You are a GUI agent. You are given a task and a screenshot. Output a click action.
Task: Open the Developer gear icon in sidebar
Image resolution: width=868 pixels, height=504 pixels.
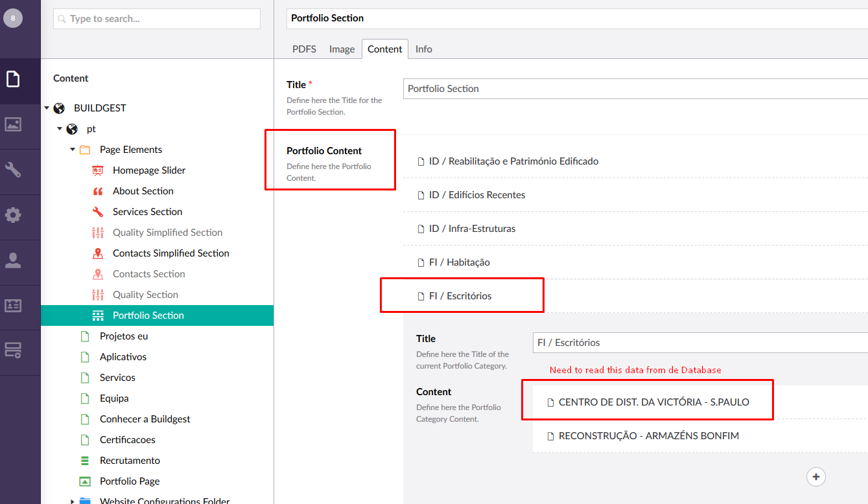click(x=13, y=215)
